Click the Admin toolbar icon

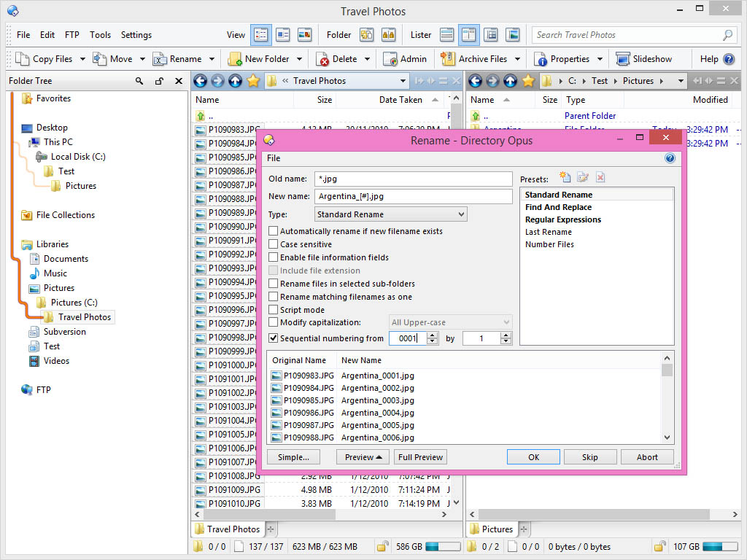tap(390, 59)
